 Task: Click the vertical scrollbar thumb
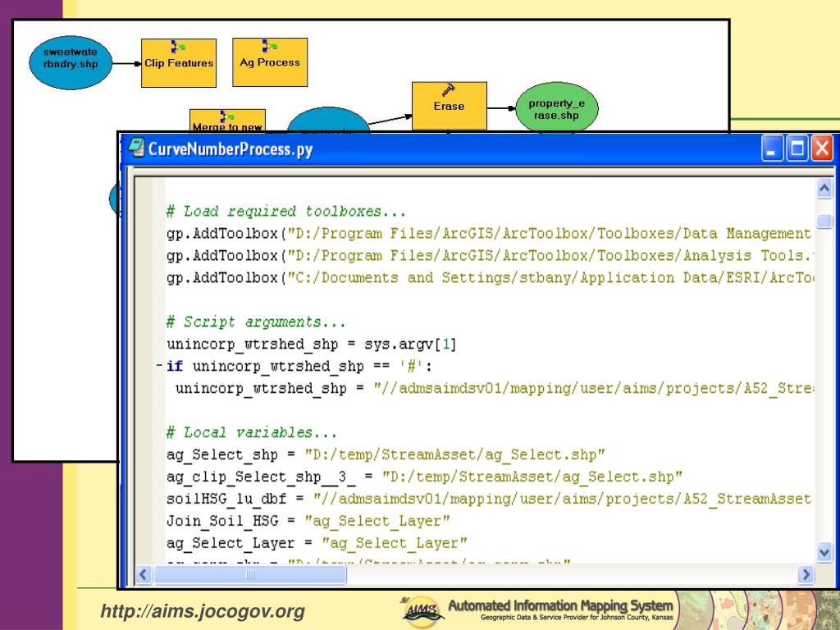coord(824,221)
